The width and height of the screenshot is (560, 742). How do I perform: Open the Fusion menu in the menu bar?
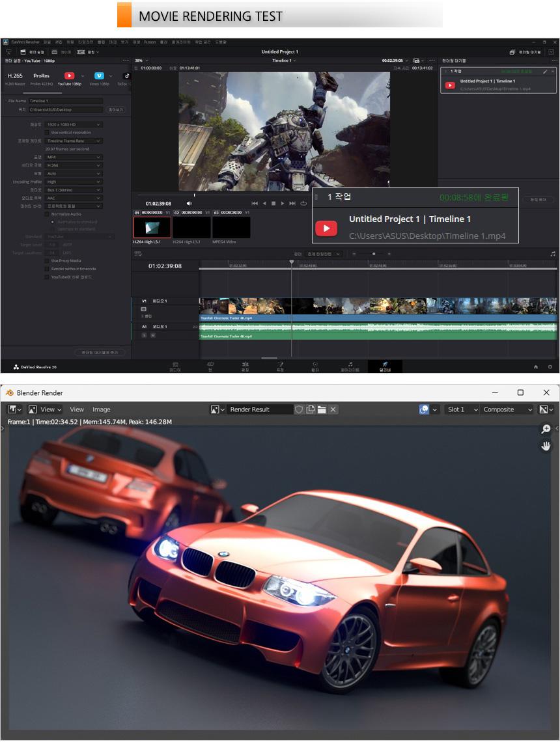tap(150, 42)
